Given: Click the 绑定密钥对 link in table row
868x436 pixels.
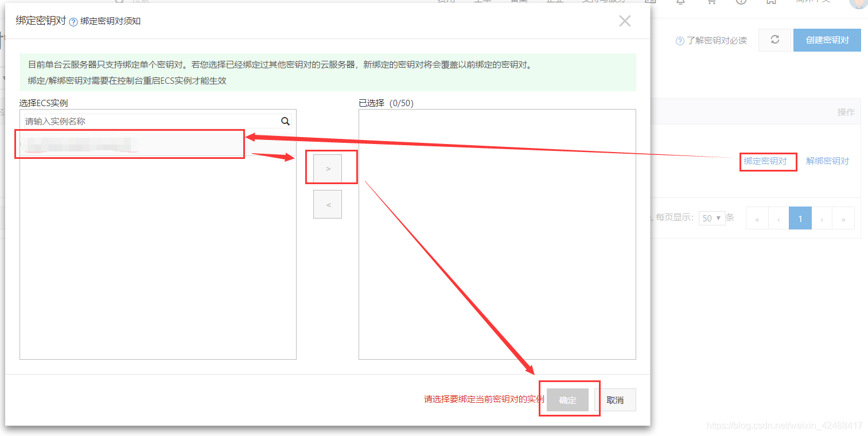Looking at the screenshot, I should click(765, 161).
